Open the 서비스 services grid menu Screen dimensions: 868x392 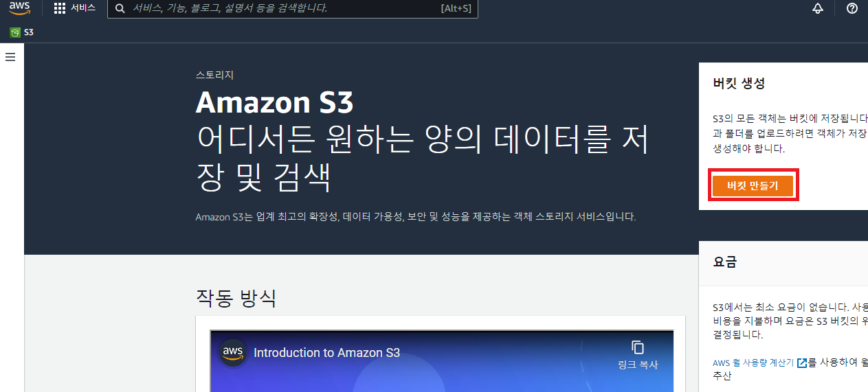[x=60, y=9]
